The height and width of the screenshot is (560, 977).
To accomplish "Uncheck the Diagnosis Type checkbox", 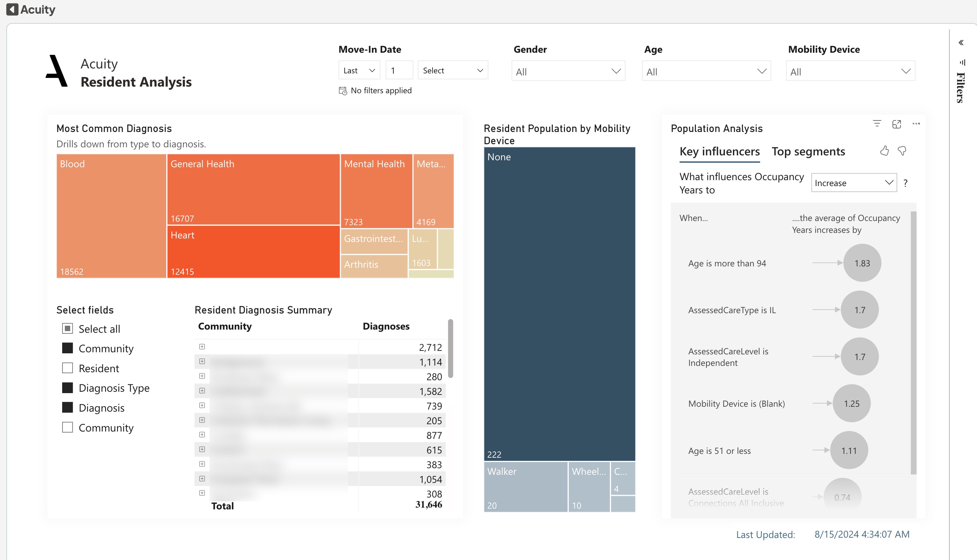I will tap(67, 388).
